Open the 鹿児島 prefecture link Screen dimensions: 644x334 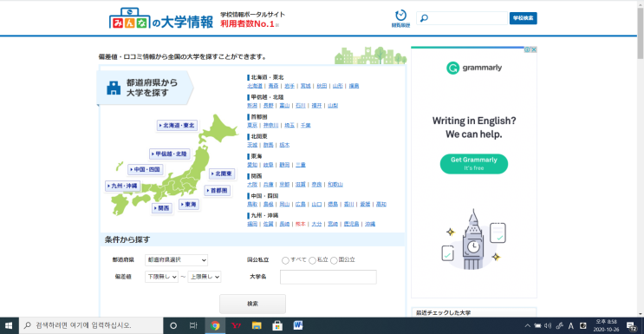click(352, 224)
